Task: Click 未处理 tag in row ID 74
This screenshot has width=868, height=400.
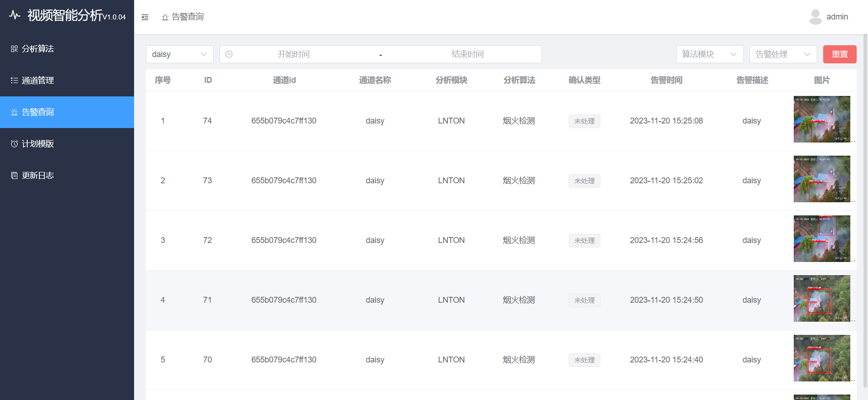Action: (585, 121)
